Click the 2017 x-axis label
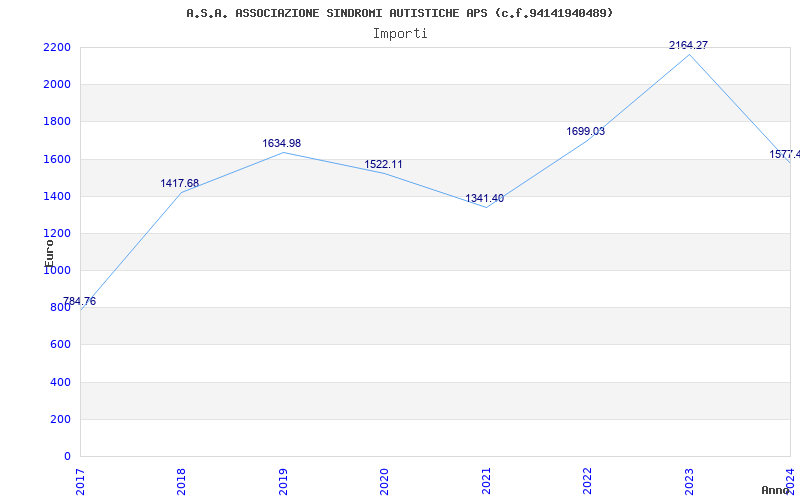This screenshot has width=800, height=500. (x=80, y=481)
